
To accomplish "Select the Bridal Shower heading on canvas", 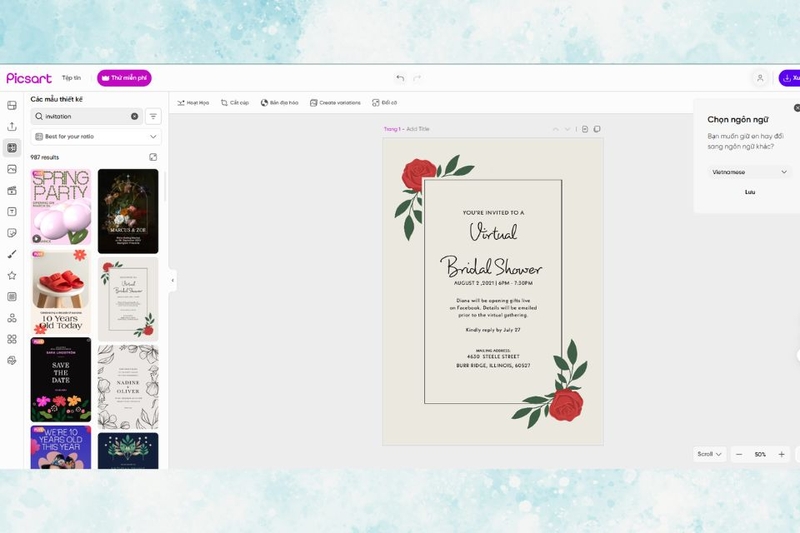I will pos(491,266).
